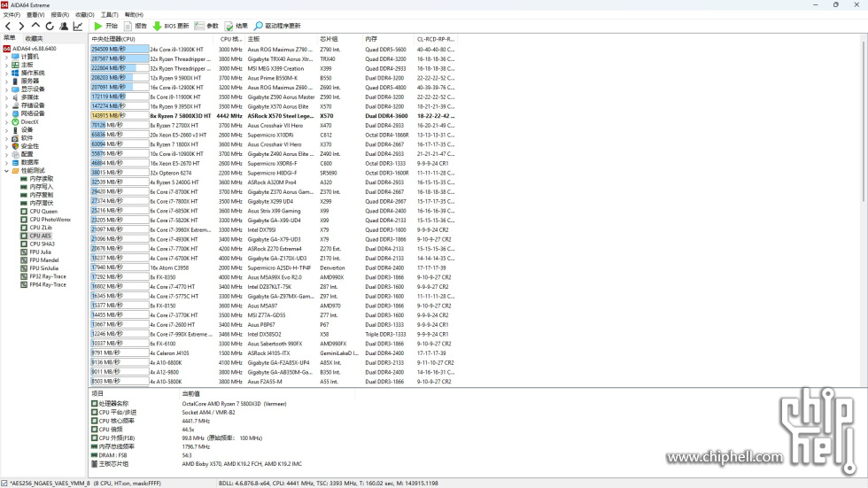Expand the 存储设备 tree node

pos(7,105)
